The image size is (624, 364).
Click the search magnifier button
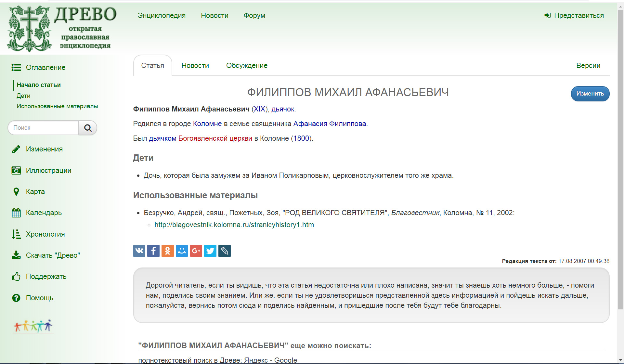click(x=88, y=128)
